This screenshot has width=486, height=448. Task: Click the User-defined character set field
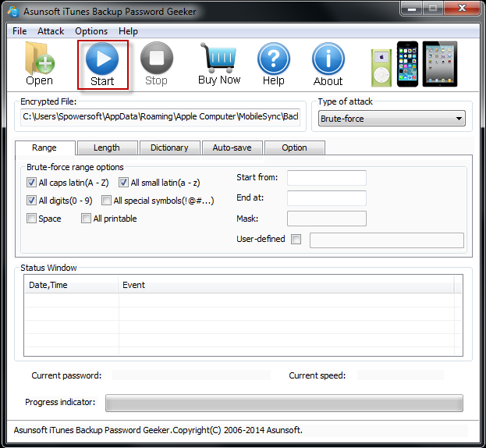(387, 240)
